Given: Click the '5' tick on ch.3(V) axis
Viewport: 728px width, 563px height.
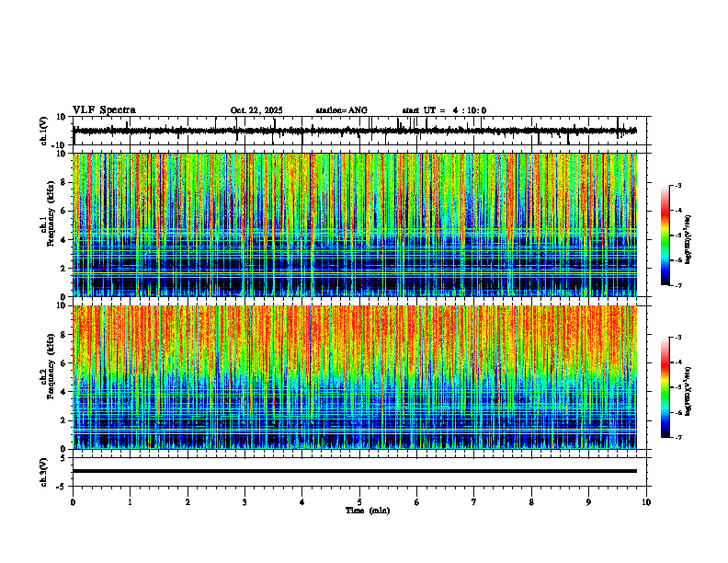Looking at the screenshot, I should [63, 458].
